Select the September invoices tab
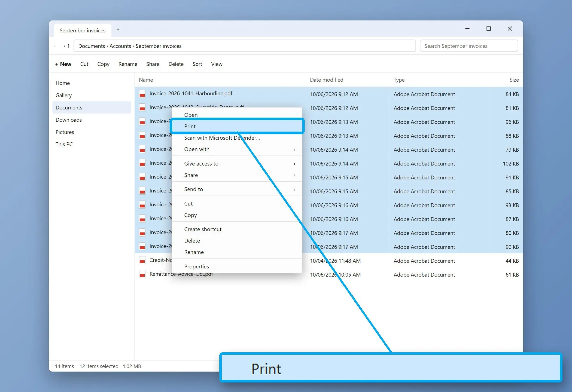This screenshot has width=572, height=392. (83, 30)
